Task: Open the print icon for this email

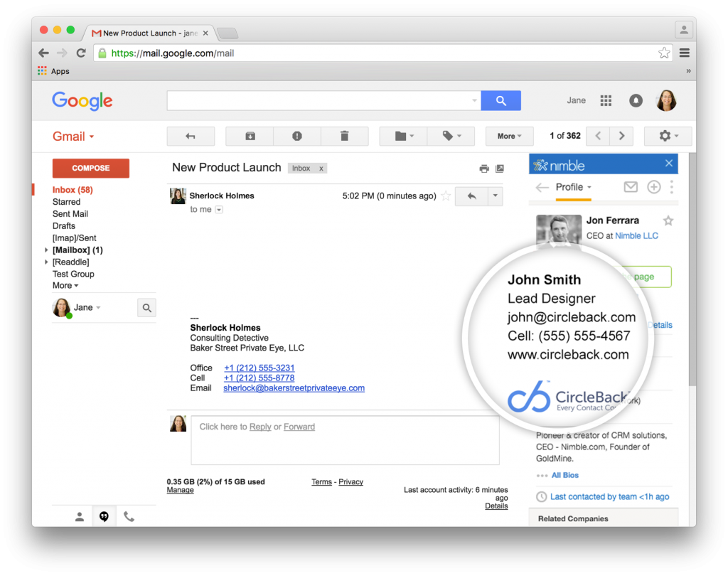Action: tap(483, 169)
